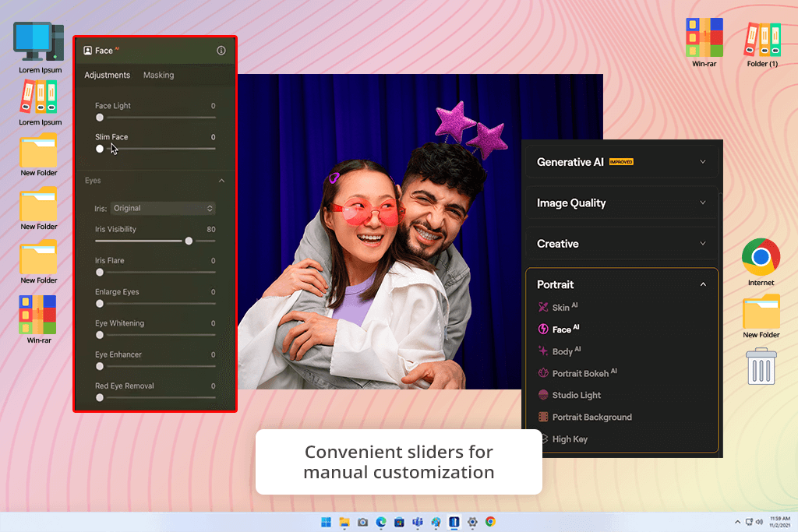Click the Iris Visibility value 80

211,229
